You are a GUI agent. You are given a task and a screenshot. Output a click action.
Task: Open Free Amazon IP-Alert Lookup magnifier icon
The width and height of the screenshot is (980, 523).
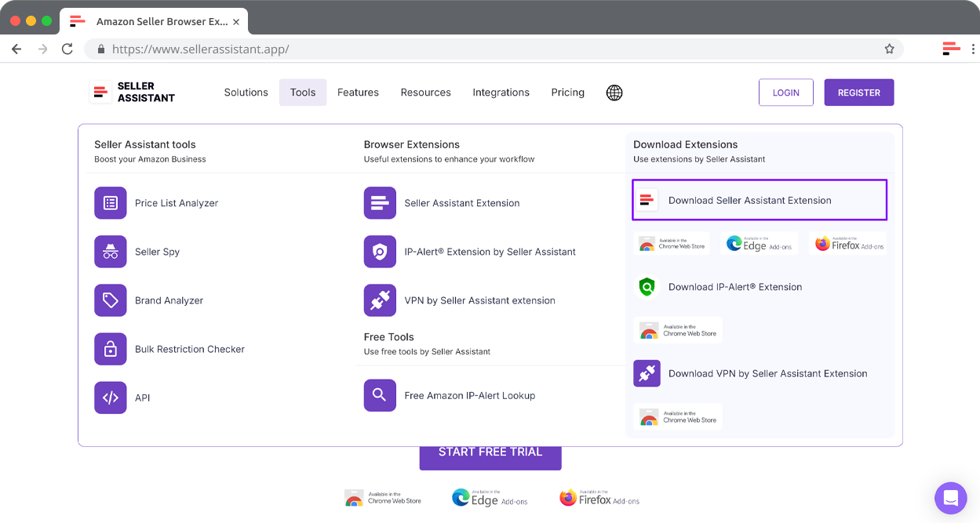coord(380,395)
